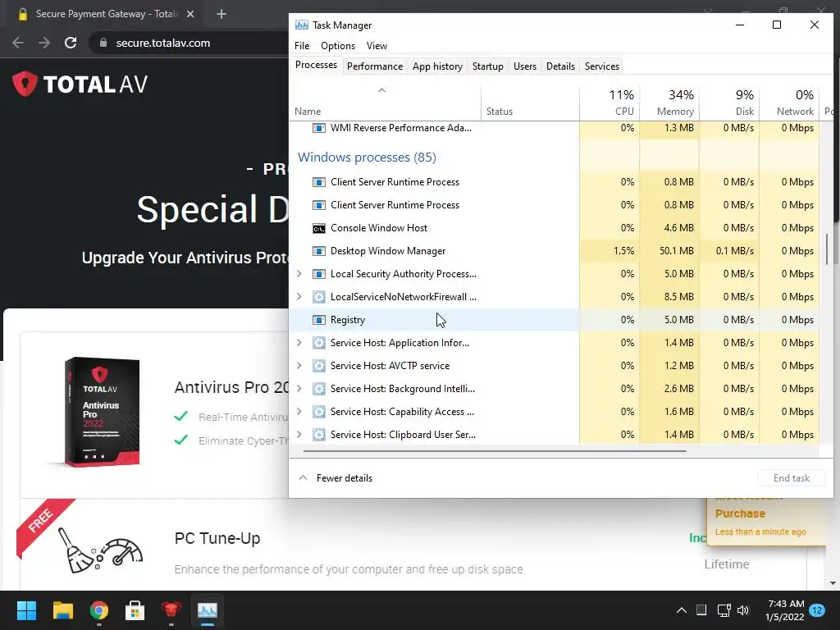Open the red TotalAV taskbar icon
Screen dimensions: 840x630
coord(171,610)
